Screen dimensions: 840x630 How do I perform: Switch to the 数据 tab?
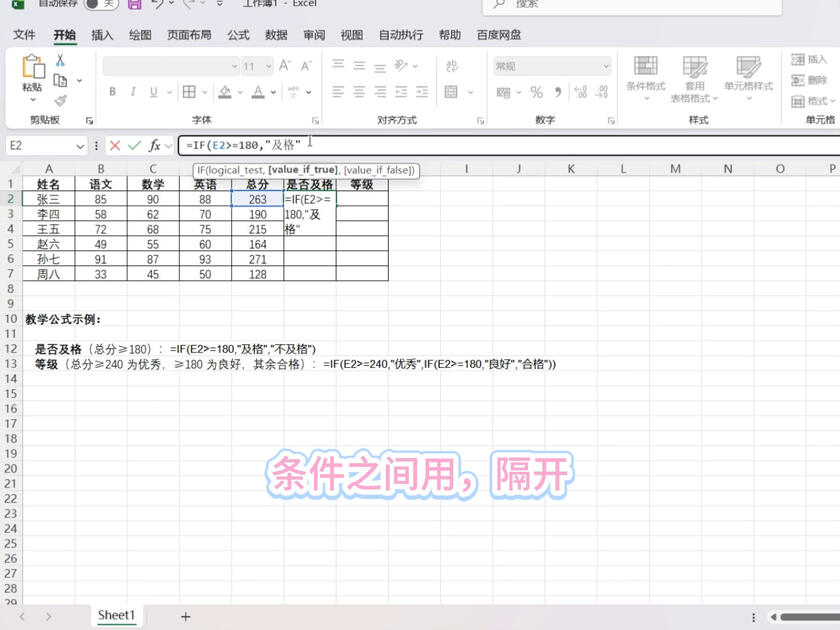(x=276, y=35)
